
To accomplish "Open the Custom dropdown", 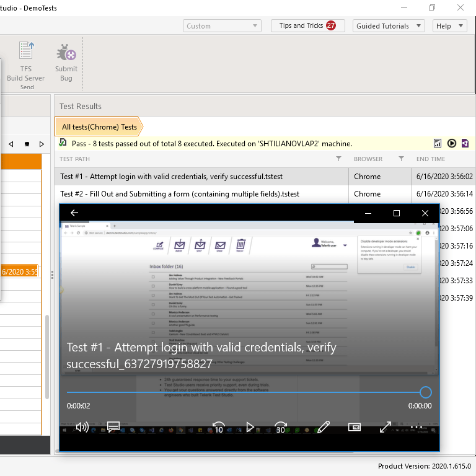I will pyautogui.click(x=222, y=26).
